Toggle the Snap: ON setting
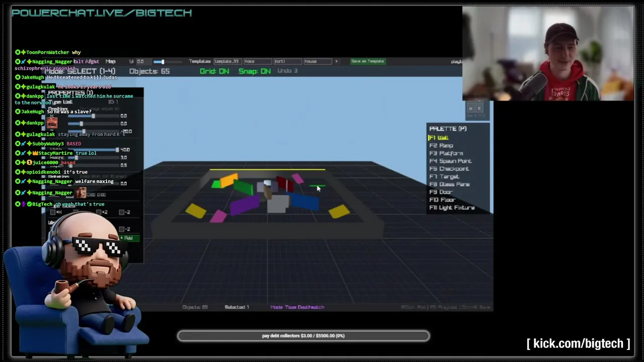This screenshot has height=362, width=644. 255,71
